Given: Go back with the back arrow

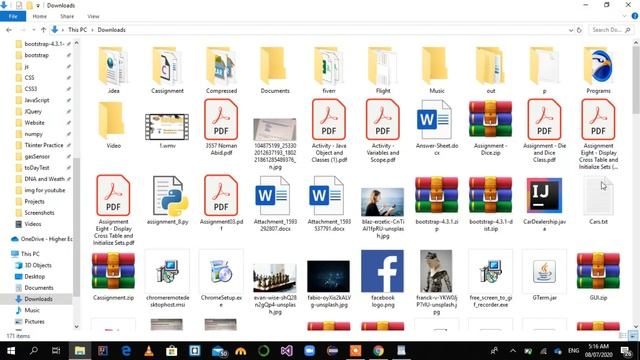Looking at the screenshot, I should [9, 30].
